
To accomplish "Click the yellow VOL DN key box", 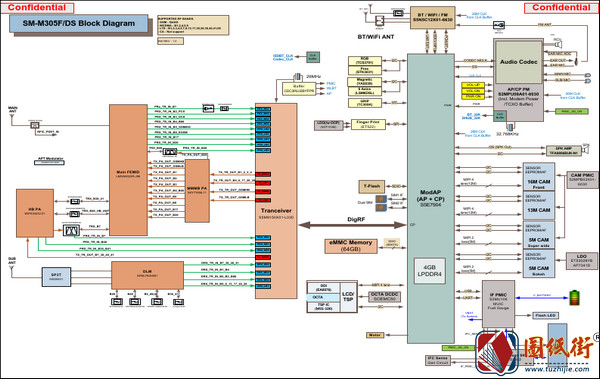I will (473, 91).
